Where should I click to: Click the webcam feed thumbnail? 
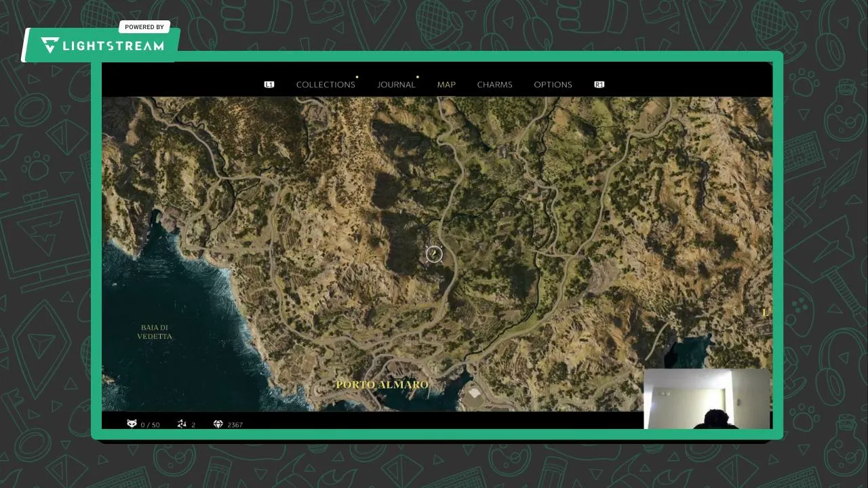(707, 399)
